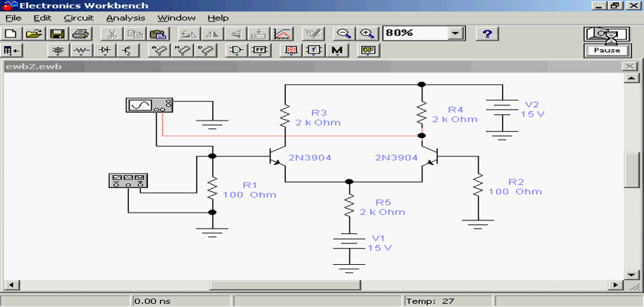644x307 pixels.
Task: Select the right 2N3904 transistor label
Action: [396, 157]
